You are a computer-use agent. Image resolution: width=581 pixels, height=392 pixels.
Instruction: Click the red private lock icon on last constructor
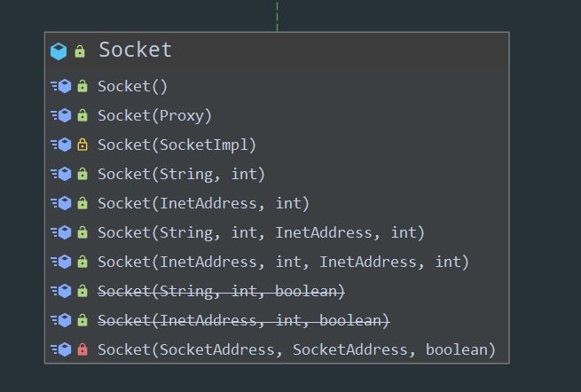pos(82,349)
